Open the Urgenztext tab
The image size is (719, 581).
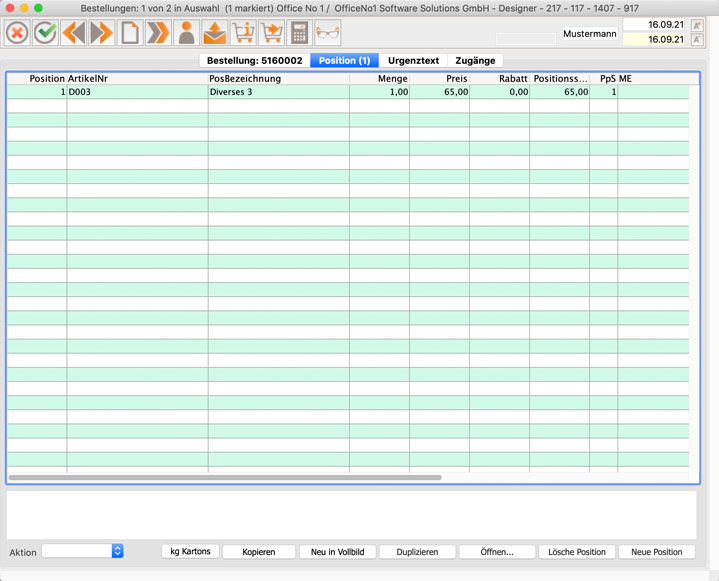413,61
